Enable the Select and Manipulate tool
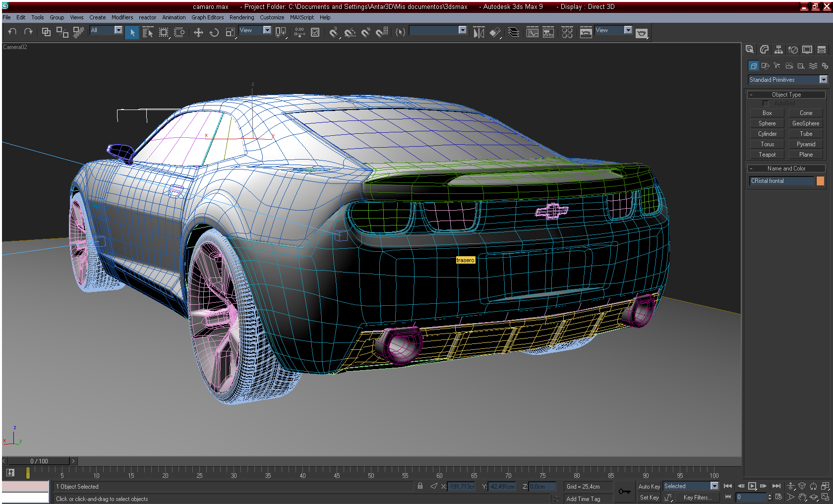 (x=299, y=32)
